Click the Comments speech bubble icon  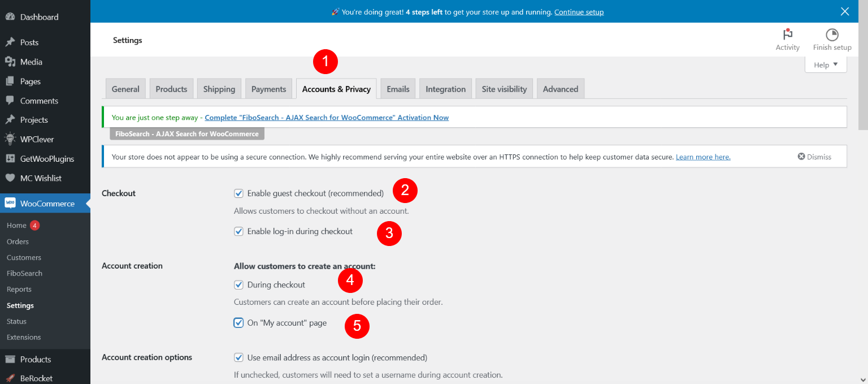point(10,101)
